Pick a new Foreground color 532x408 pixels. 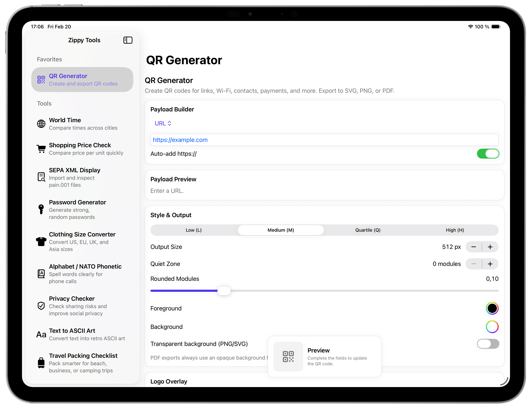pos(492,308)
